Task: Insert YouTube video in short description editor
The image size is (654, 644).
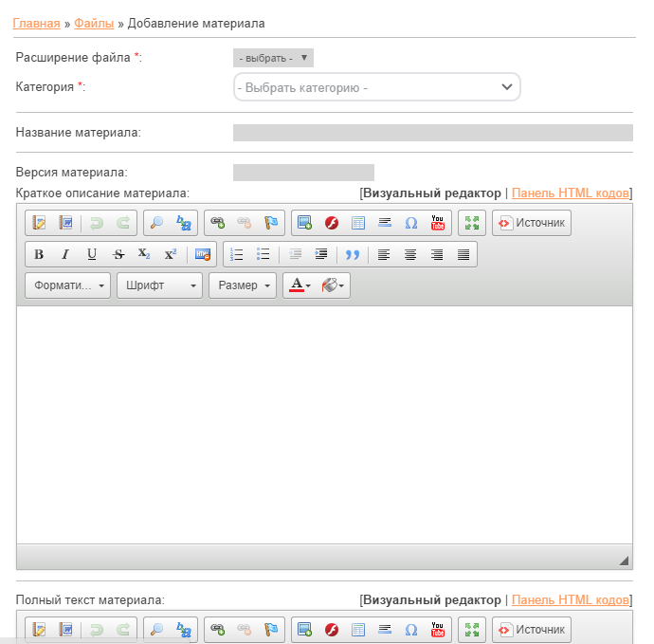Action: pyautogui.click(x=437, y=223)
